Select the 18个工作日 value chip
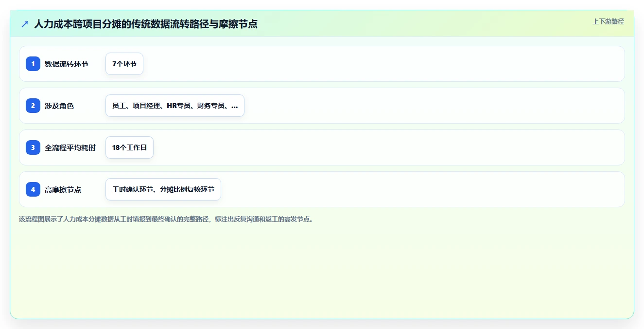Viewport: 644px width, 329px height. (x=129, y=147)
